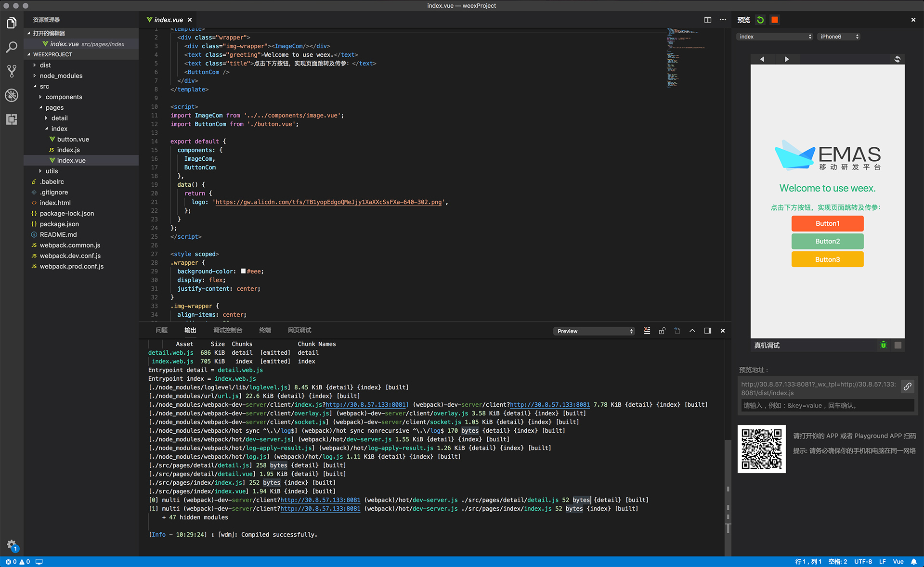Copy preview address with link icon
This screenshot has width=924, height=567.
[907, 387]
